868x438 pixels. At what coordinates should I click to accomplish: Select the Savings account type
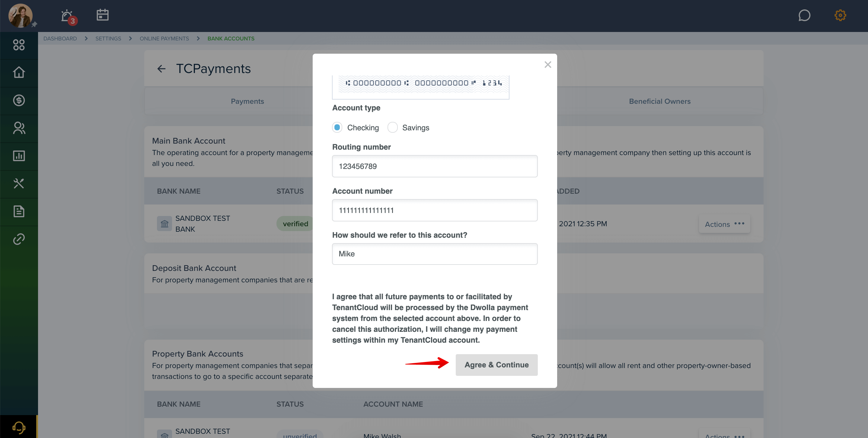[x=392, y=128]
